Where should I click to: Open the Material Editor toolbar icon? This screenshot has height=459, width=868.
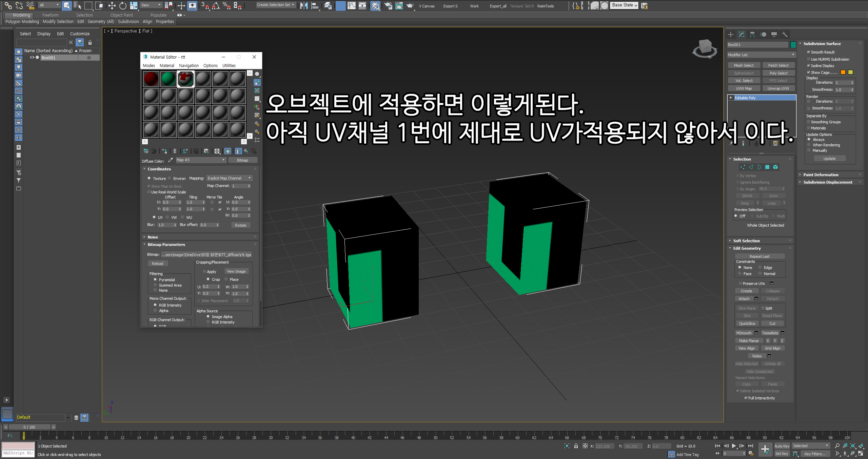point(375,5)
